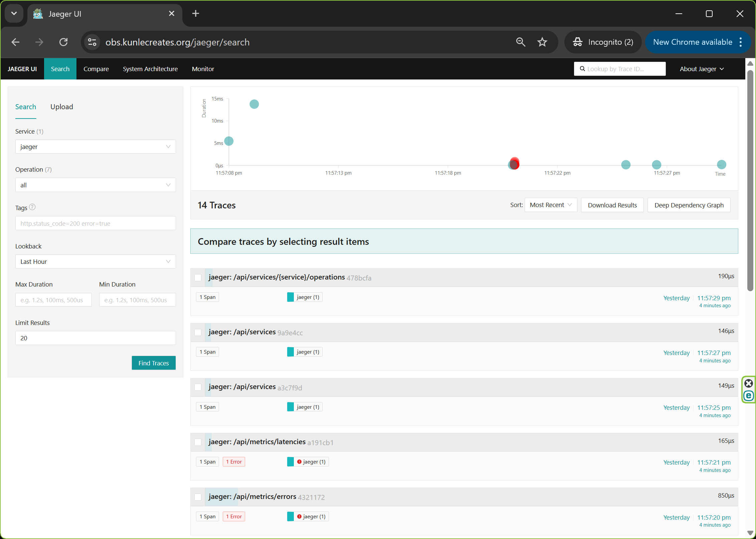The height and width of the screenshot is (539, 756).
Task: Open the Monitor nav item
Action: [x=203, y=69]
